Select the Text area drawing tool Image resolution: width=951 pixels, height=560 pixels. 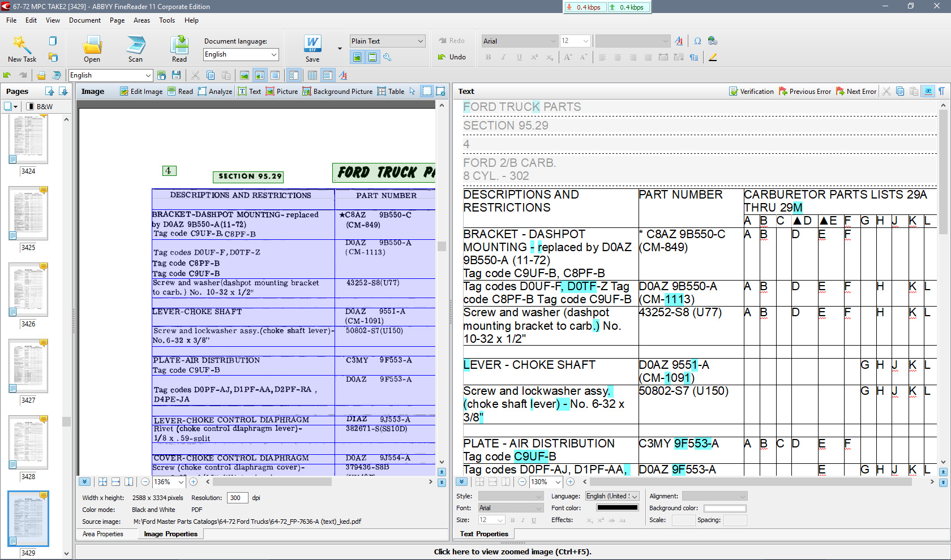tap(250, 91)
